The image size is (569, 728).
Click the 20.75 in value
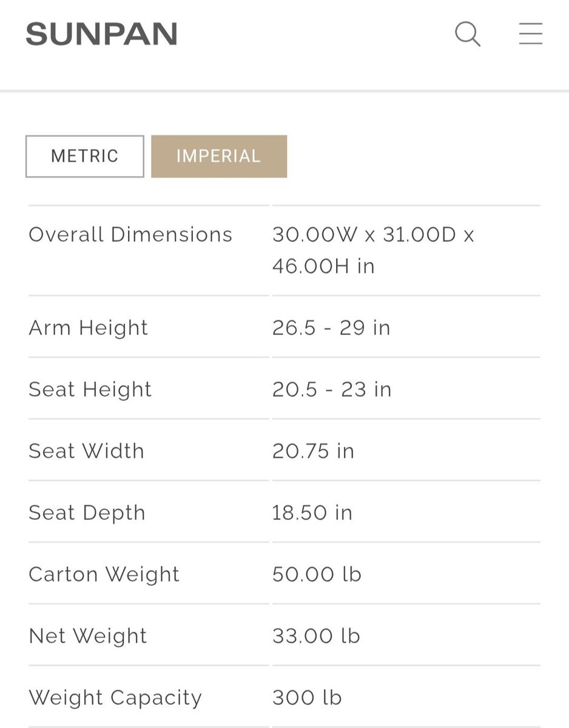pos(313,451)
